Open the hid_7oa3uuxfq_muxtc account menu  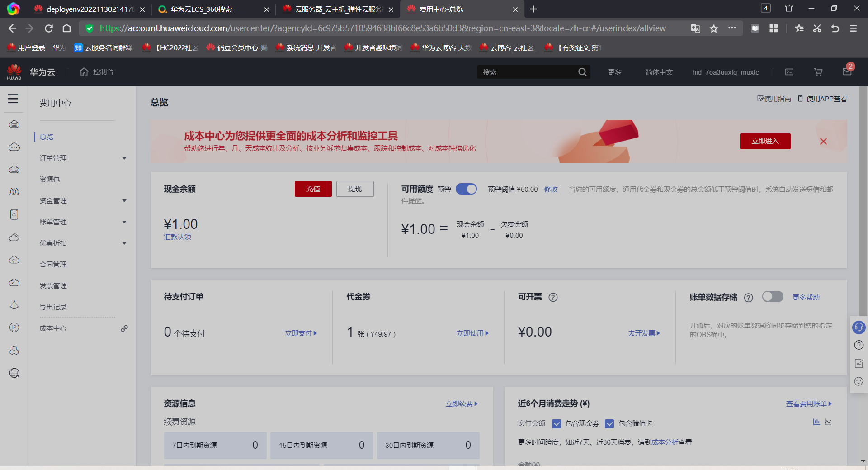tap(726, 72)
